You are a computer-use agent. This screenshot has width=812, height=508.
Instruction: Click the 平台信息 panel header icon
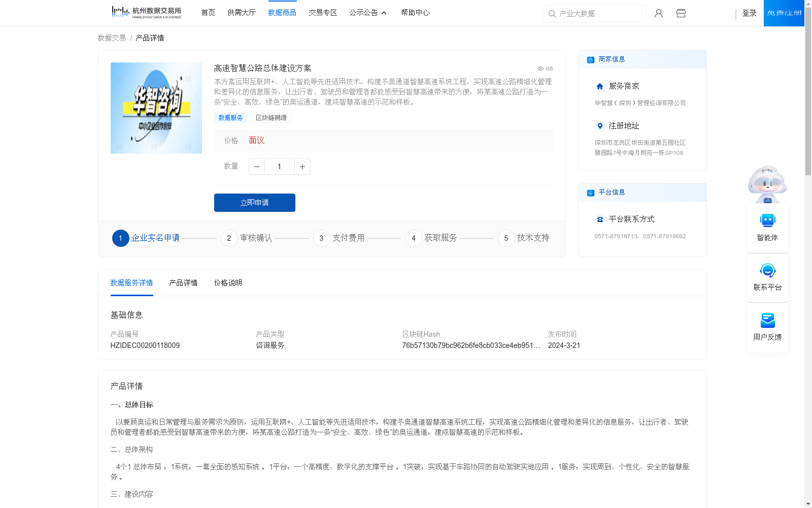591,193
